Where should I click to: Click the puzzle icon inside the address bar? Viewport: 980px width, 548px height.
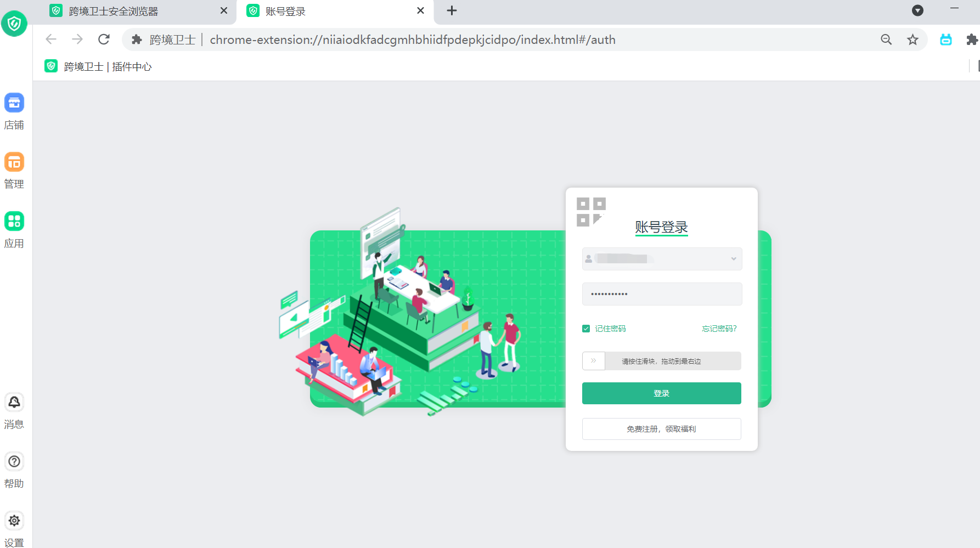click(x=137, y=39)
